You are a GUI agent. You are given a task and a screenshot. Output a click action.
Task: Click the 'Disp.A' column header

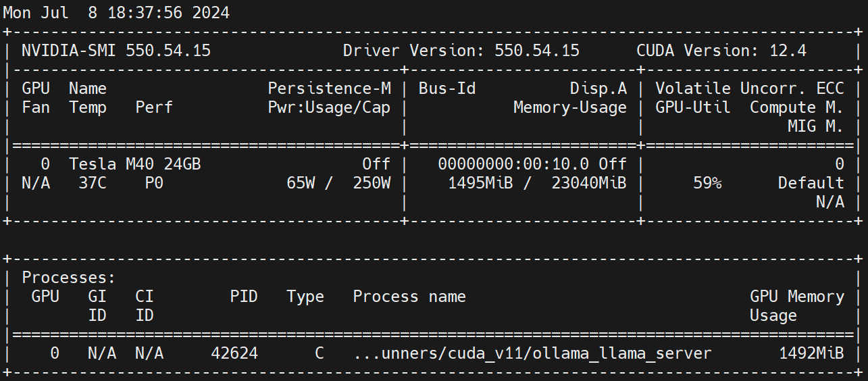(598, 88)
